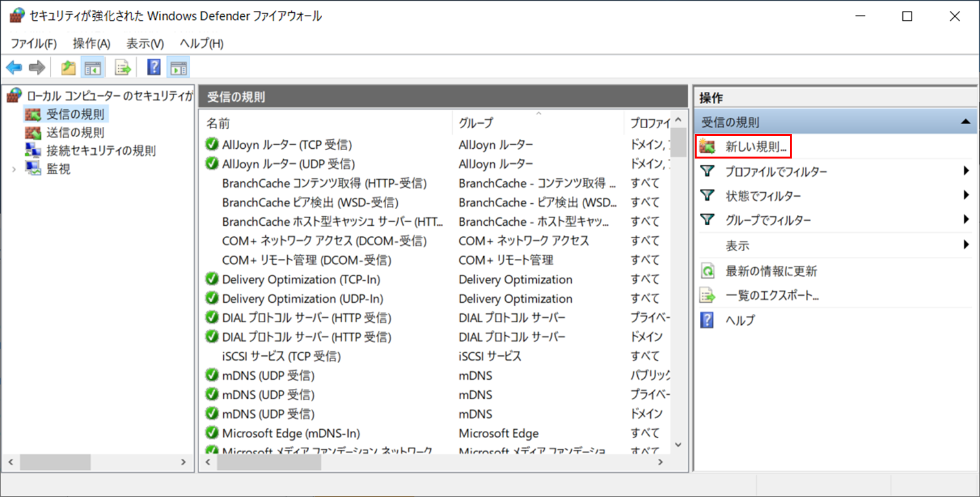Screen dimensions: 980x497
Task: Click the rule list vertical scrollbar down arrow
Action: [678, 445]
